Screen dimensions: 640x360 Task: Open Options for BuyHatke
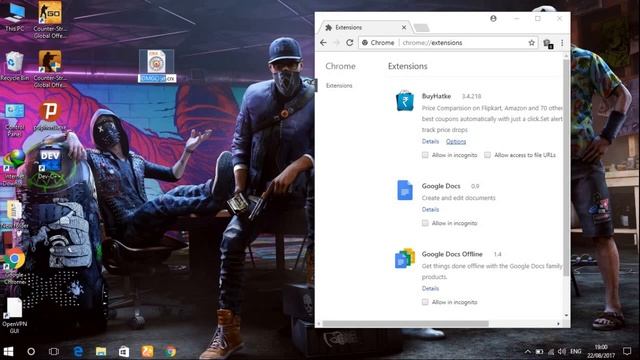click(x=456, y=141)
